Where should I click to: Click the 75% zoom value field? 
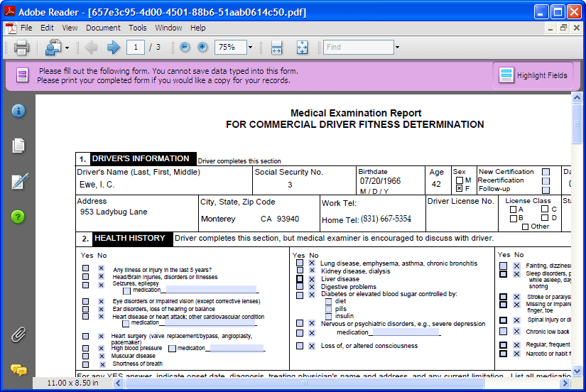click(231, 47)
